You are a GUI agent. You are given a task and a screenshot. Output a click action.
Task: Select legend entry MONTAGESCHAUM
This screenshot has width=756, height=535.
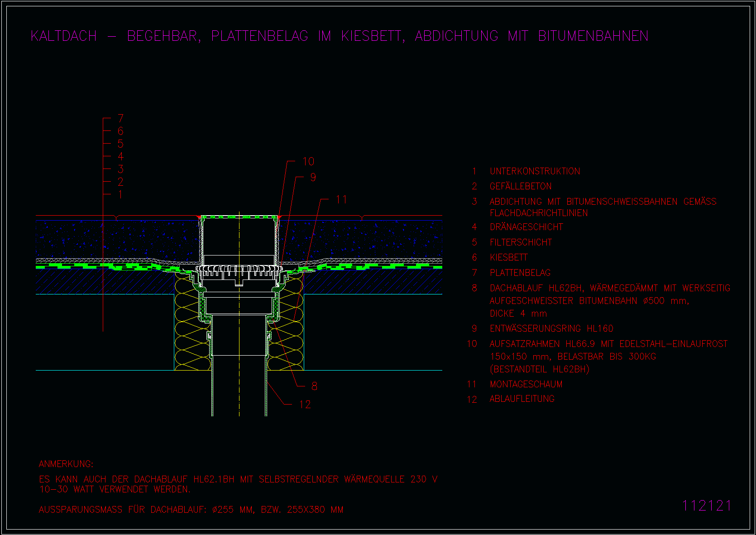click(x=526, y=384)
